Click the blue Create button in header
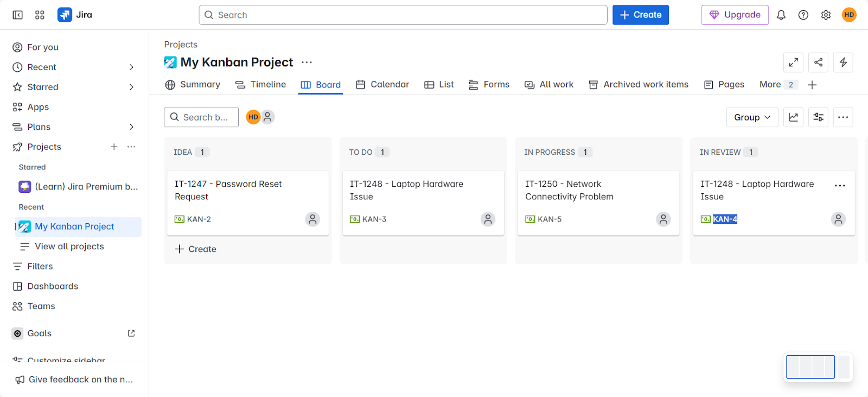 point(641,15)
